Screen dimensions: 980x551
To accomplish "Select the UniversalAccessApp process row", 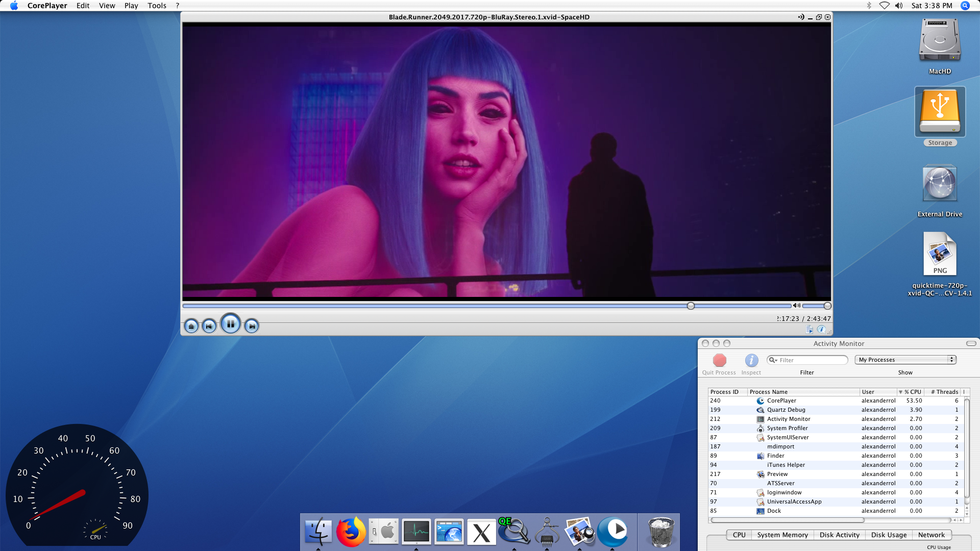I will (836, 502).
